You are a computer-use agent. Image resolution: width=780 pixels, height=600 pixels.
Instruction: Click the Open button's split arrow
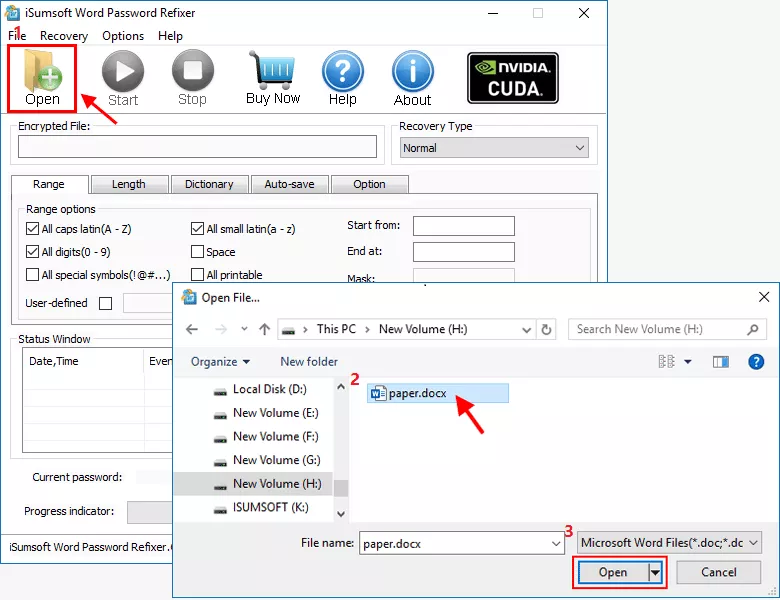pyautogui.click(x=655, y=573)
